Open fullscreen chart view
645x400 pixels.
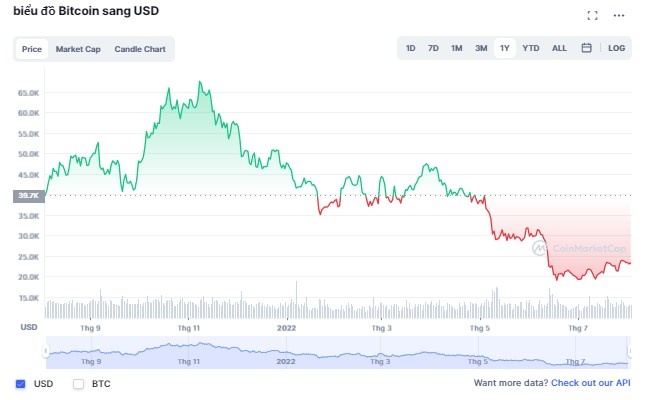[592, 15]
